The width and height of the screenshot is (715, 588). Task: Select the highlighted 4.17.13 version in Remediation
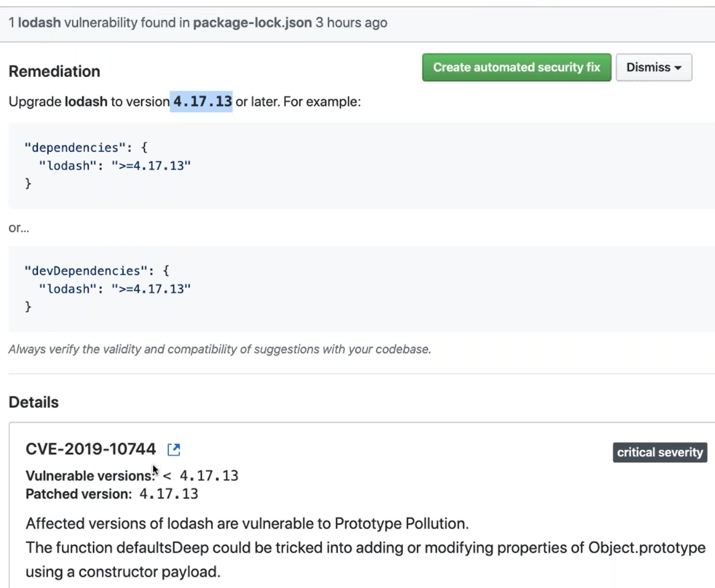click(x=202, y=101)
